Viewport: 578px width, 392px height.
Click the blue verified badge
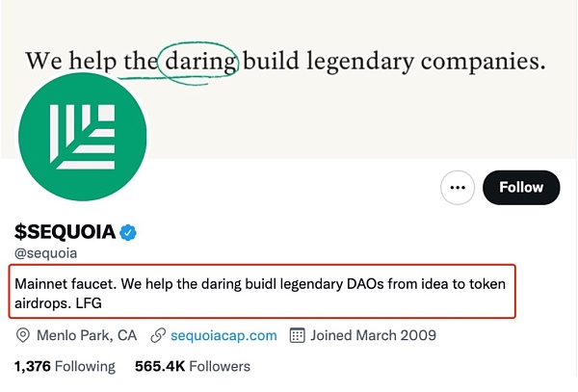(x=127, y=232)
